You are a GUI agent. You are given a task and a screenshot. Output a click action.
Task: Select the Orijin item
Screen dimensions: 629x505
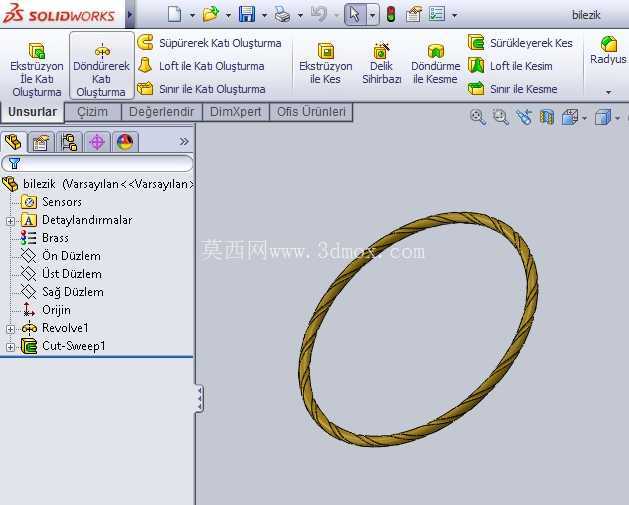pos(46,310)
